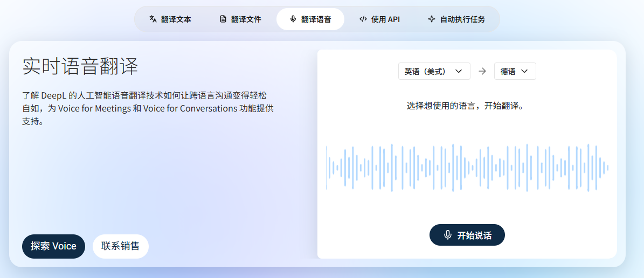The width and height of the screenshot is (644, 278).
Task: Click the translate-text icon beside 翻译文本
Action: coord(153,19)
